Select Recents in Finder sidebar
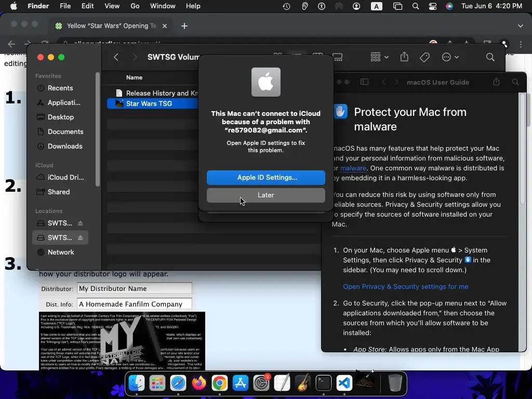Image resolution: width=532 pixels, height=399 pixels. (60, 88)
